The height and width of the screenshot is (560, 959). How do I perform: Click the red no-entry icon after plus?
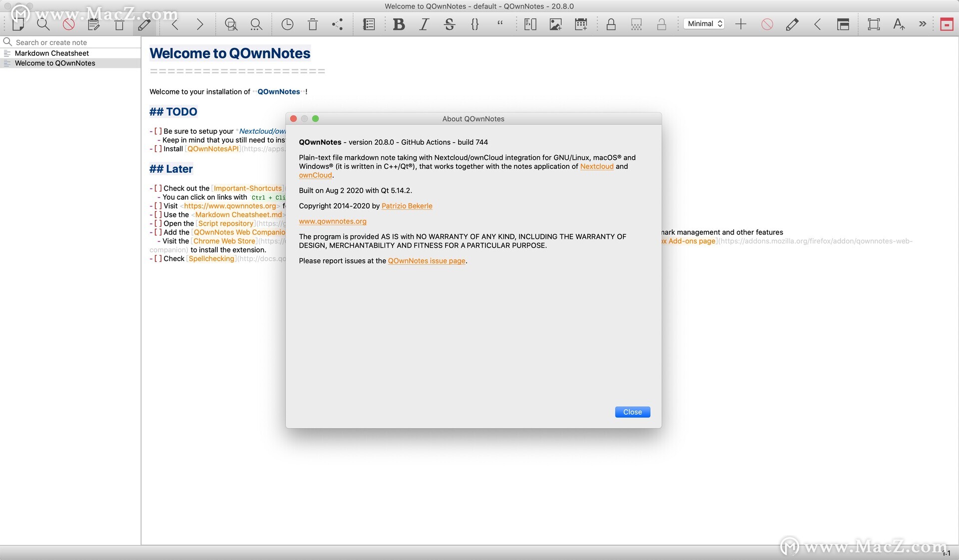[x=767, y=24]
